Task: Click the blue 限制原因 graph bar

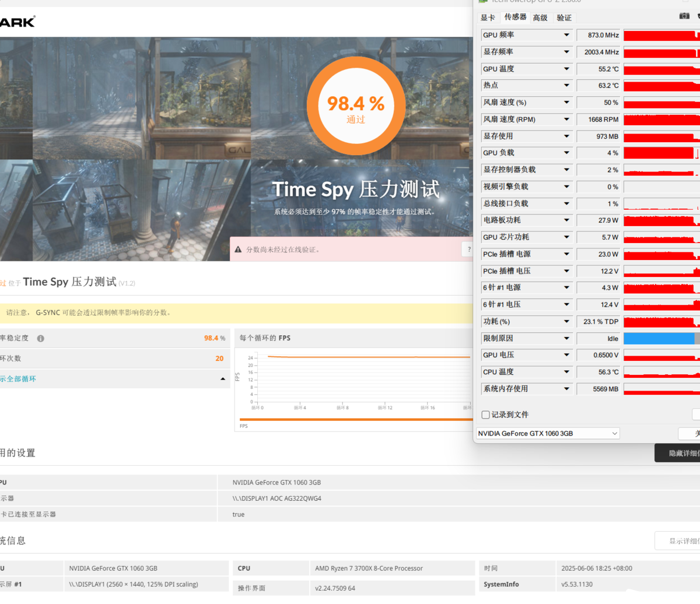Action: pyautogui.click(x=659, y=338)
